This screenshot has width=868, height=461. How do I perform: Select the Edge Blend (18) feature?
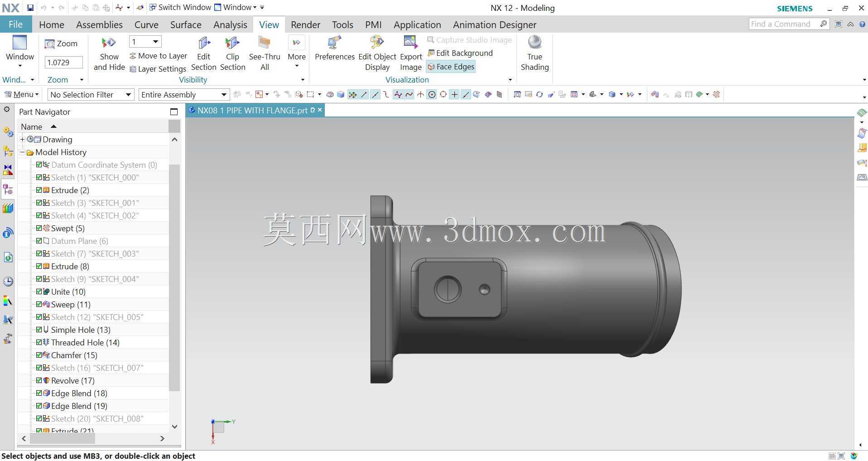click(x=79, y=393)
